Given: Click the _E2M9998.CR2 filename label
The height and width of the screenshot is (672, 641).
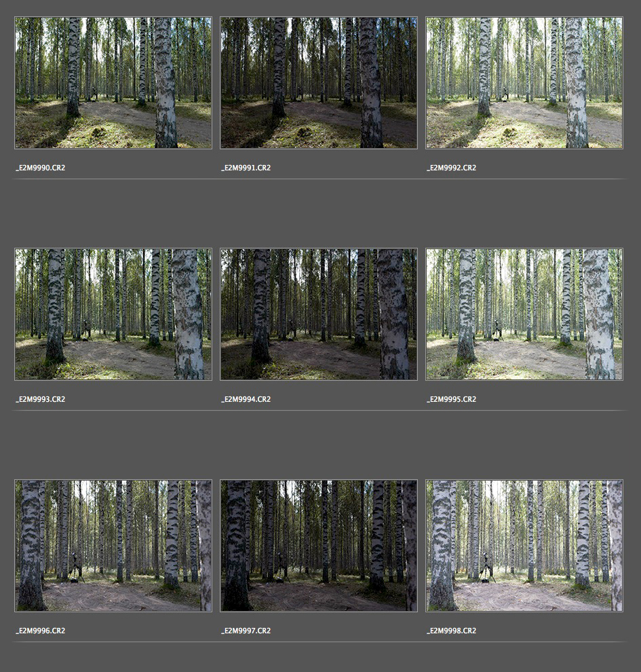Looking at the screenshot, I should pos(452,631).
